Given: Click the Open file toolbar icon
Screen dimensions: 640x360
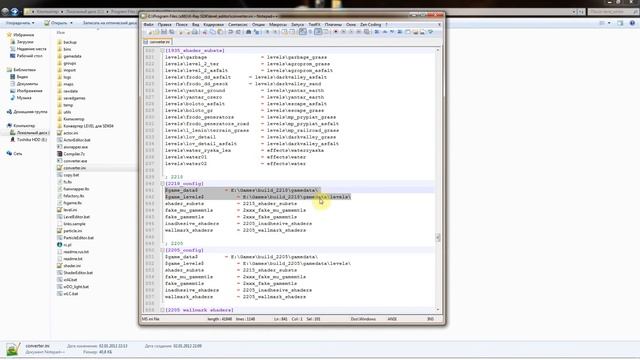Looking at the screenshot, I should point(157,32).
